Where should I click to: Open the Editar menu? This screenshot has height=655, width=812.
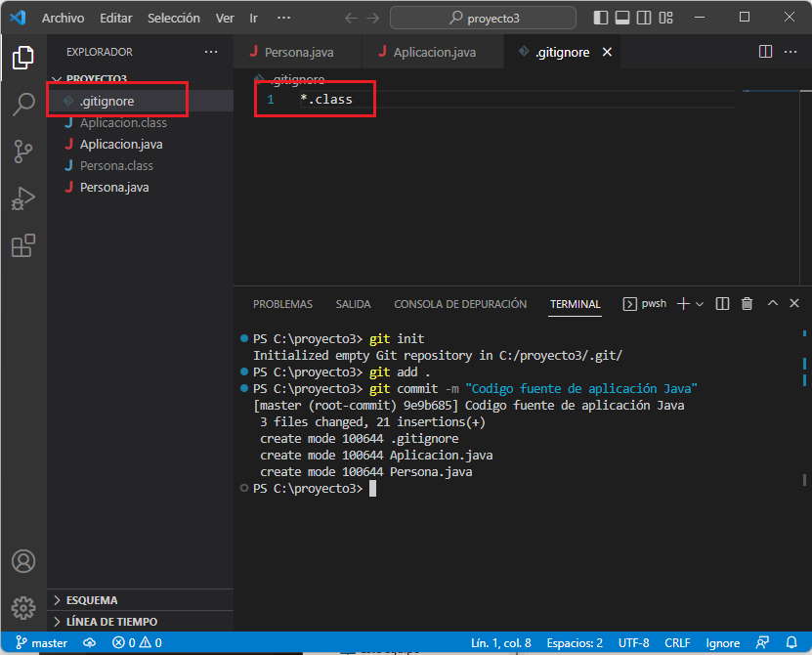[x=116, y=19]
